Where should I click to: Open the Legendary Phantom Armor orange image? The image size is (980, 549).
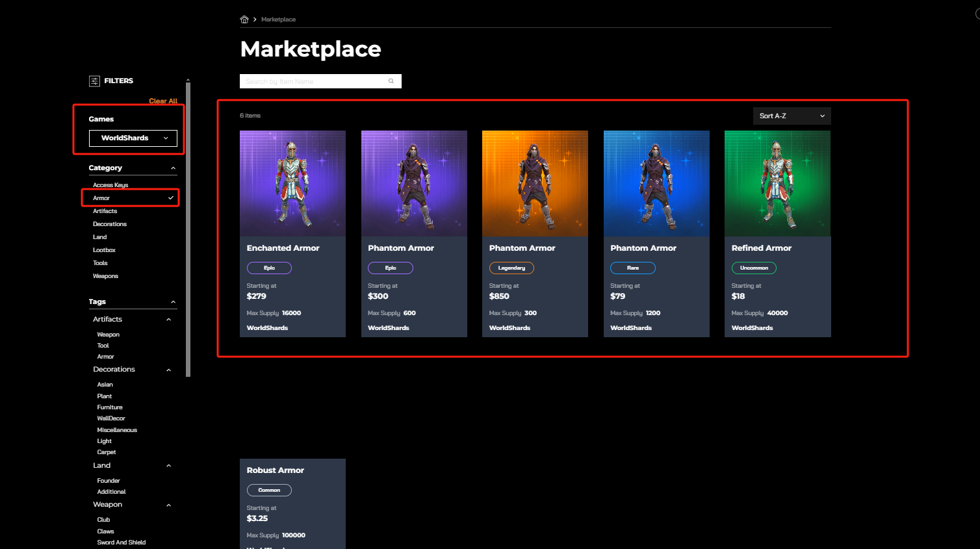click(535, 183)
